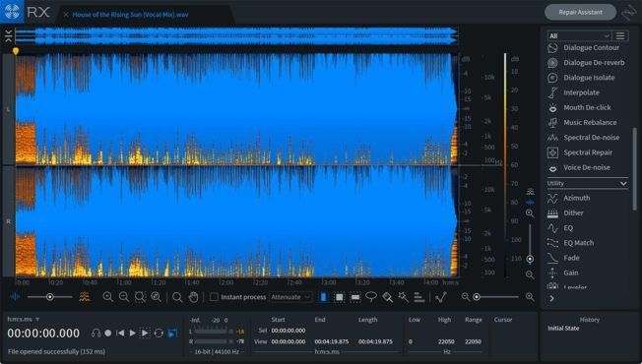Click the Dialogue Isolate module icon
642x364 pixels.
pyautogui.click(x=552, y=78)
